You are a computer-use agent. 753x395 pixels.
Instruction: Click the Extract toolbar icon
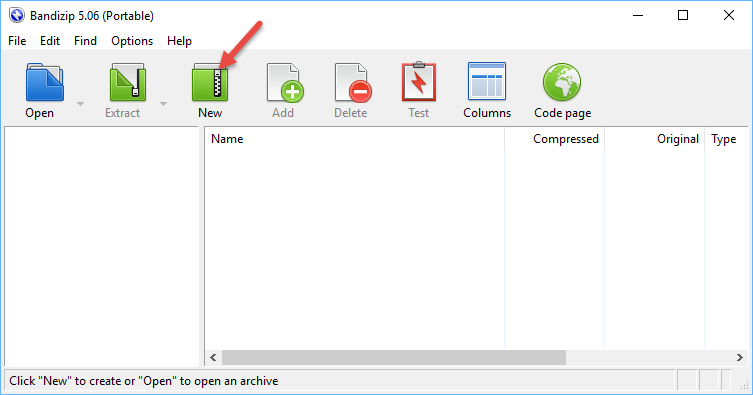pos(127,82)
